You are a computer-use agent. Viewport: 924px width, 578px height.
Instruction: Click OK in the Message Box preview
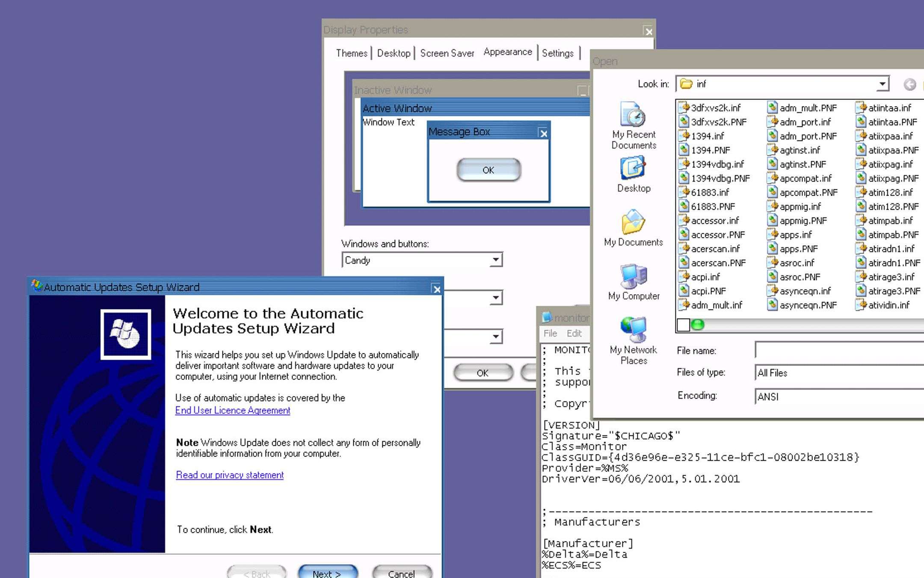[489, 170]
